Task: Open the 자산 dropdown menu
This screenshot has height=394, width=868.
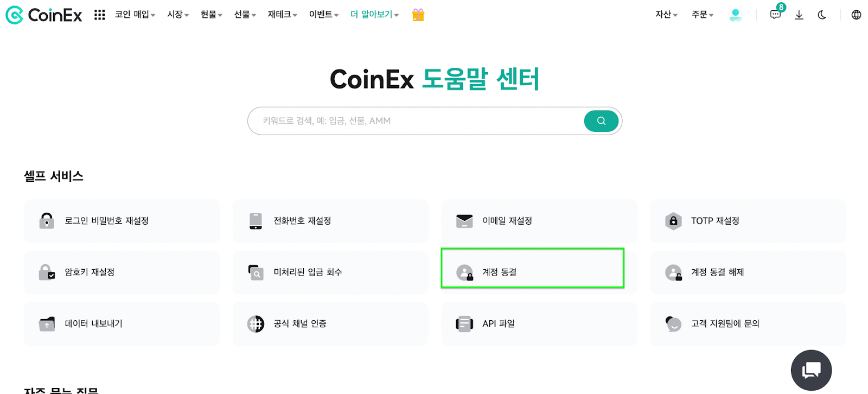Action: pyautogui.click(x=665, y=15)
